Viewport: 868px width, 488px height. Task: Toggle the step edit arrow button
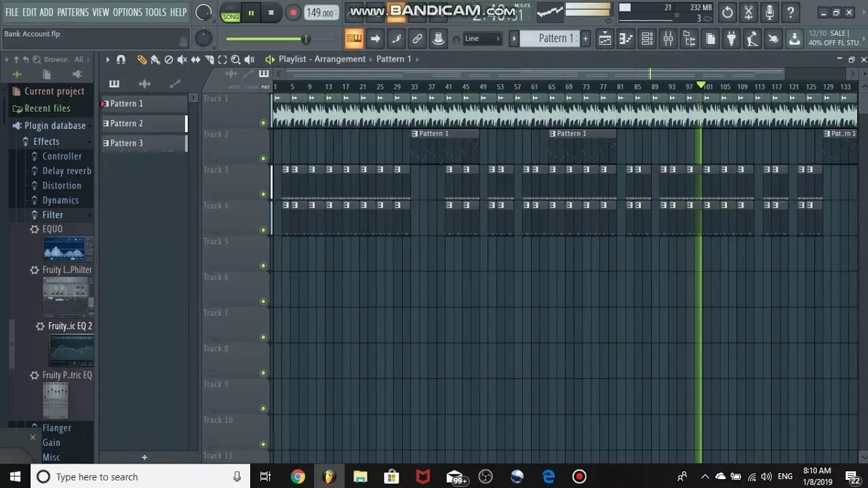tap(375, 39)
